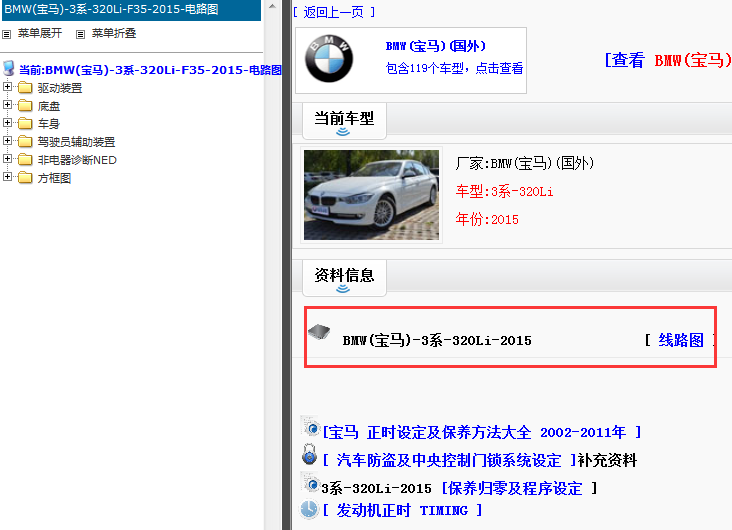Click the text BMW(宝马)-3系-320Li-2015

tap(437, 340)
